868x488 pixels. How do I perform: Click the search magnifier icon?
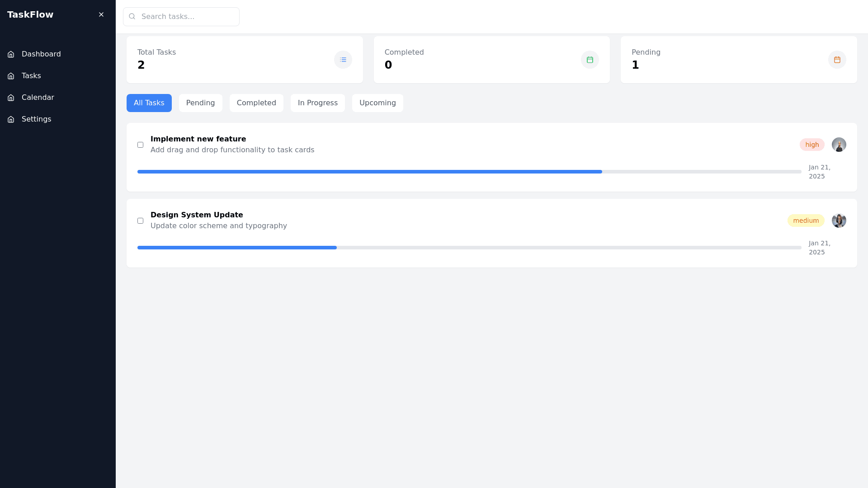click(x=132, y=17)
